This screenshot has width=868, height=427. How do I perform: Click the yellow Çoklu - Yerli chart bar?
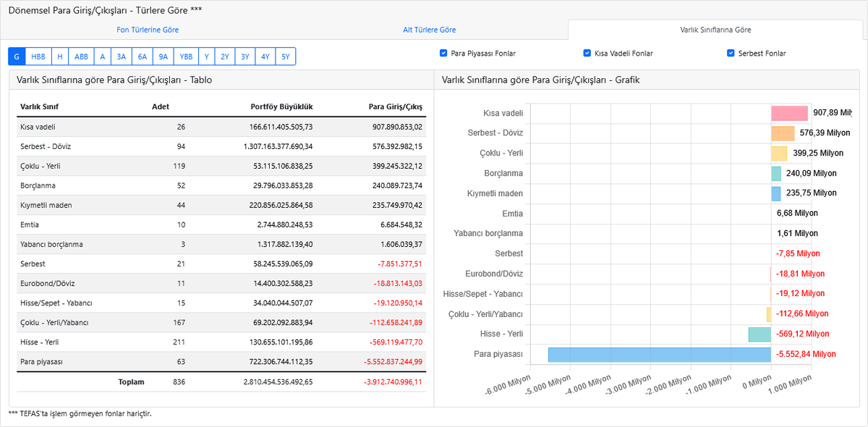(x=779, y=153)
